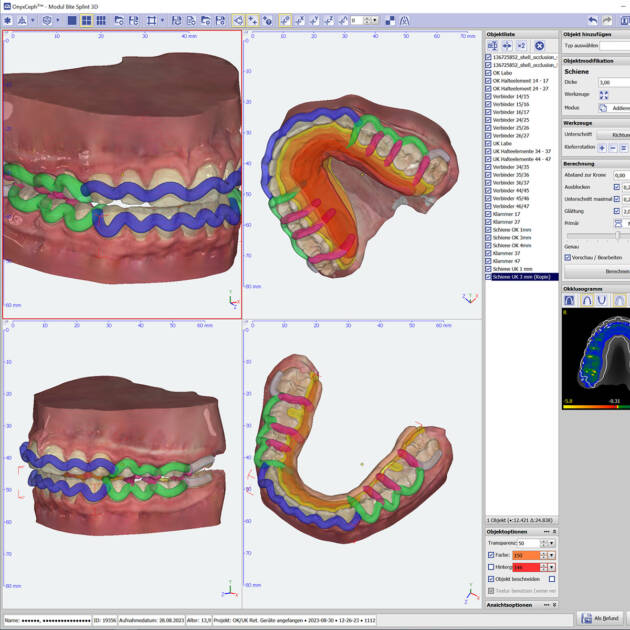Click the Dicke input field
This screenshot has height=630, width=630.
pyautogui.click(x=614, y=82)
